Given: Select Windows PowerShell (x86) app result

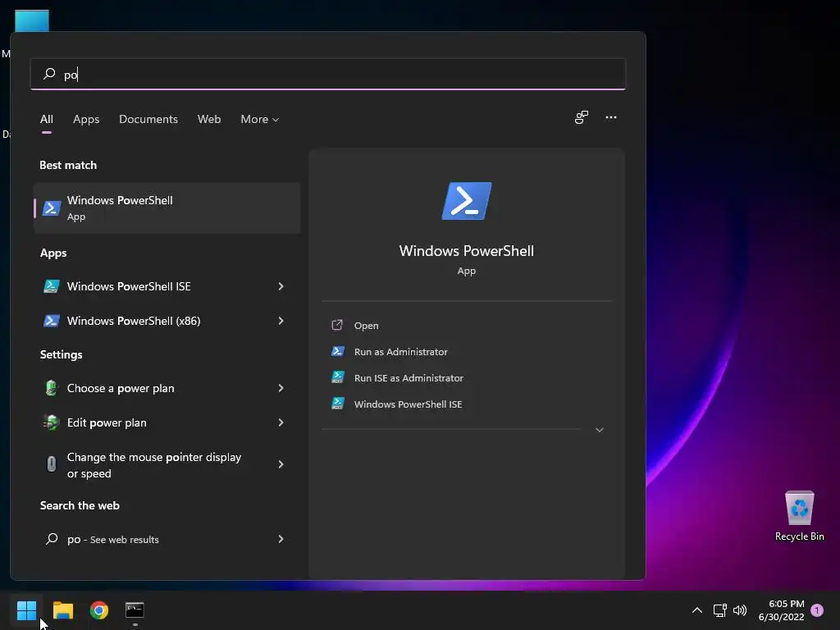Looking at the screenshot, I should coord(167,321).
